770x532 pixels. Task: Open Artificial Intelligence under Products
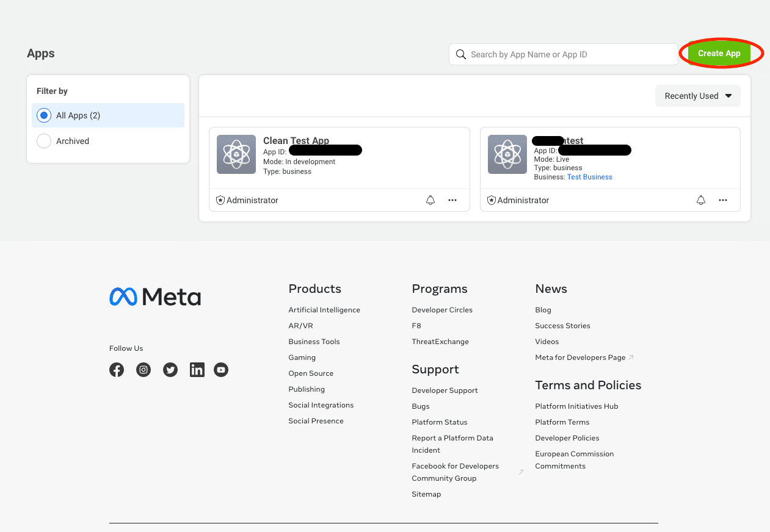pyautogui.click(x=324, y=310)
